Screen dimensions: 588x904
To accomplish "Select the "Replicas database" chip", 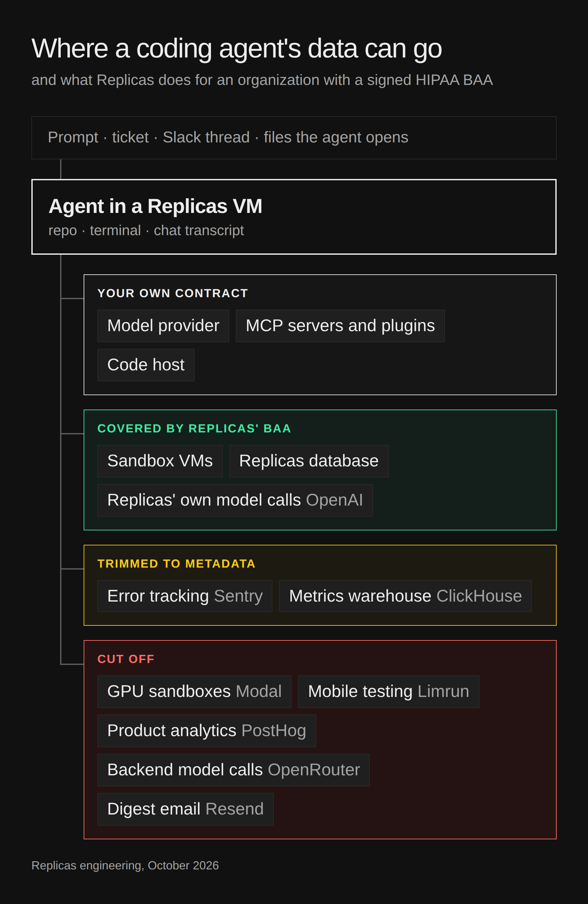I will [309, 461].
